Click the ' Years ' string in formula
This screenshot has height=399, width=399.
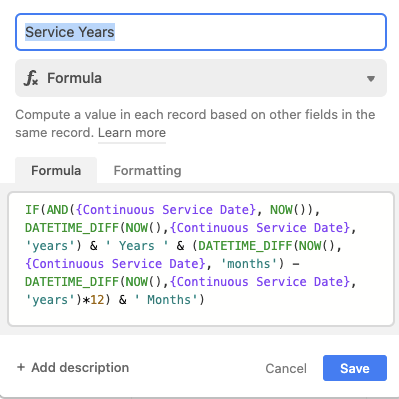pos(137,246)
